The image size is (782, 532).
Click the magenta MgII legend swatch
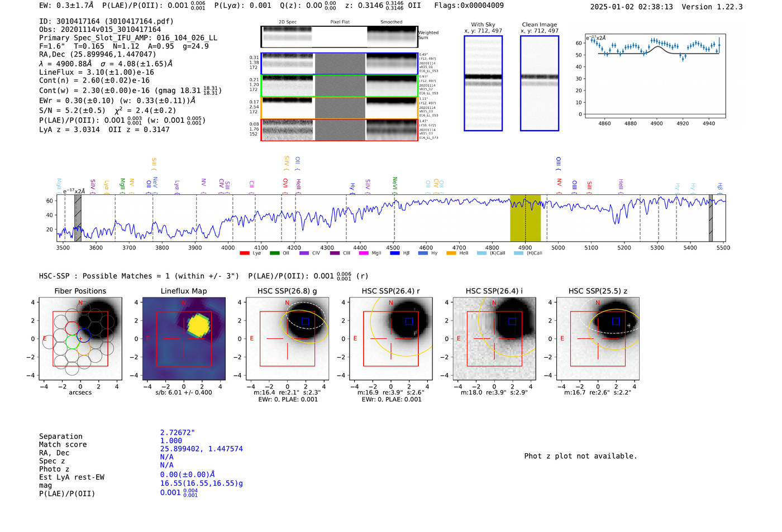(x=364, y=253)
